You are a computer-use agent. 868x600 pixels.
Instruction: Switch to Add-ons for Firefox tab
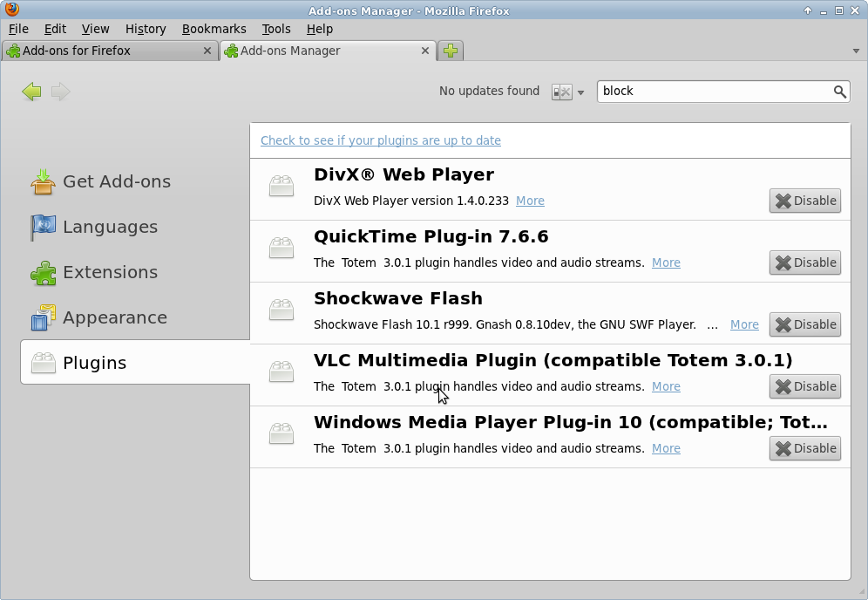110,51
